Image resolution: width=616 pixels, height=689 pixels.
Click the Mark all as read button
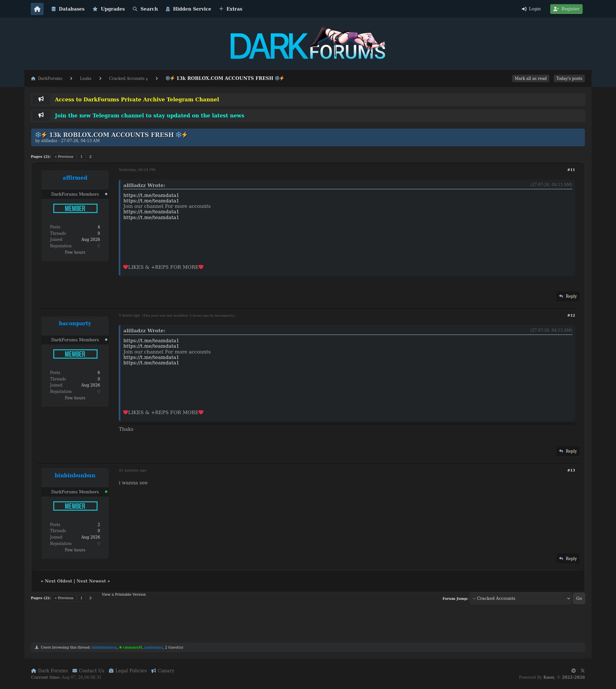[x=530, y=79]
